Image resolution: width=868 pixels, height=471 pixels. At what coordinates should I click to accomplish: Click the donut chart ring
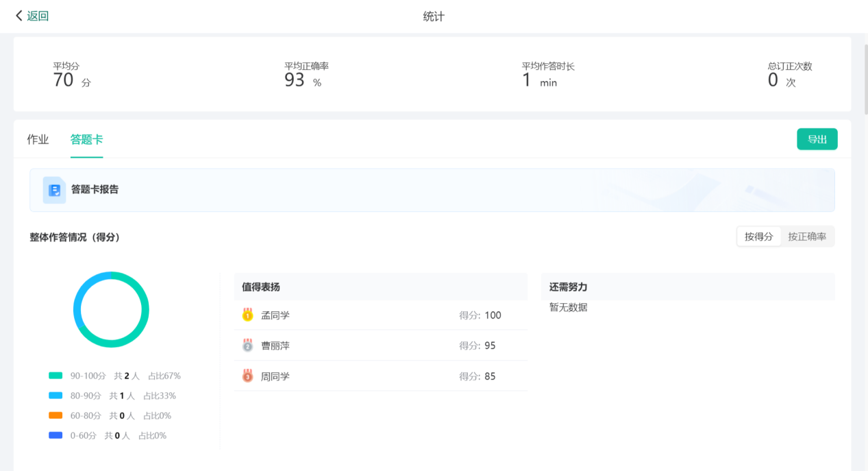coord(111,309)
